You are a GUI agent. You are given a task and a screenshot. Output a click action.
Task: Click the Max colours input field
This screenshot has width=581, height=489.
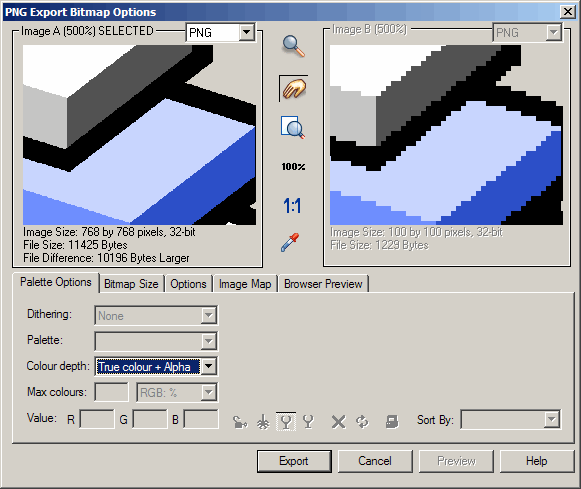112,392
